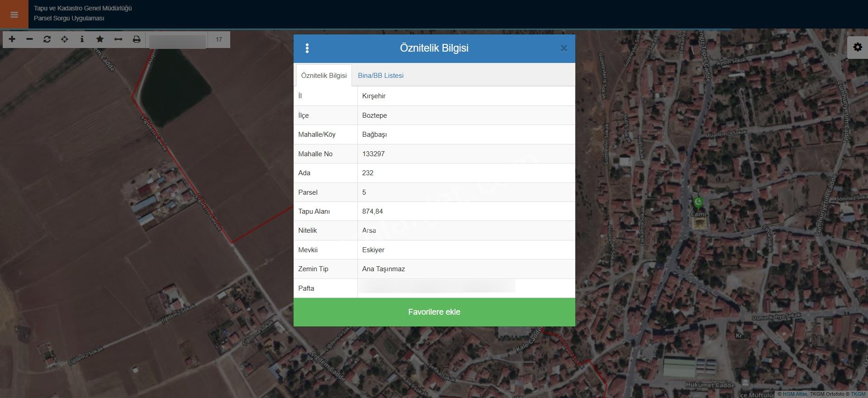Click the print map icon
This screenshot has height=398, width=868.
pyautogui.click(x=136, y=39)
